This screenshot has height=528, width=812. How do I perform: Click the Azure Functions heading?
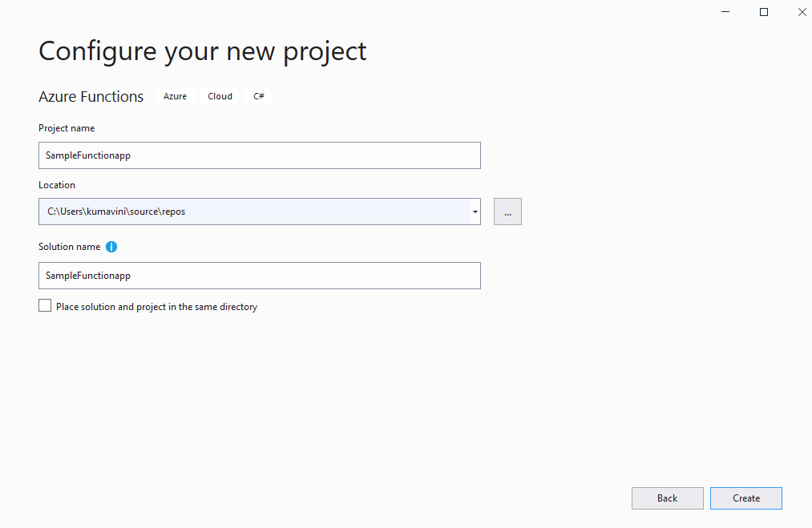[x=91, y=96]
